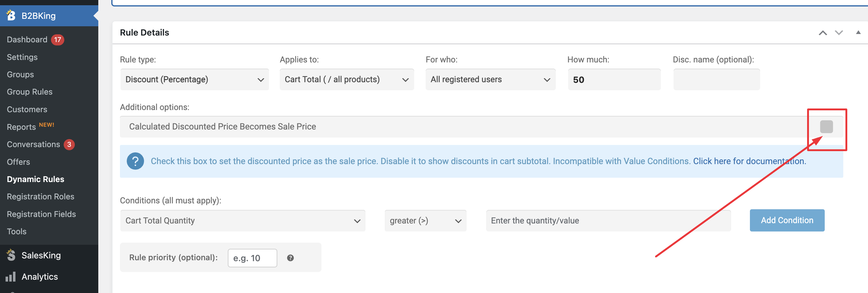868x293 pixels.
Task: Click the Rule Details heading
Action: (145, 33)
